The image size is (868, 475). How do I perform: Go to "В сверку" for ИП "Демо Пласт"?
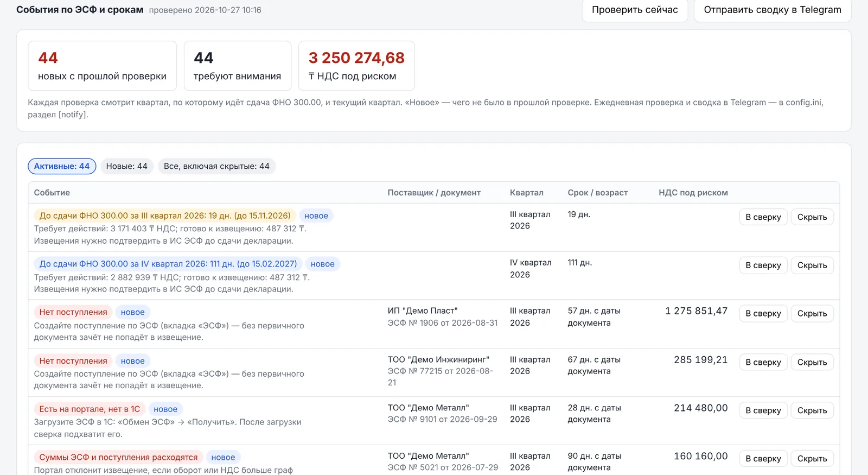click(763, 314)
